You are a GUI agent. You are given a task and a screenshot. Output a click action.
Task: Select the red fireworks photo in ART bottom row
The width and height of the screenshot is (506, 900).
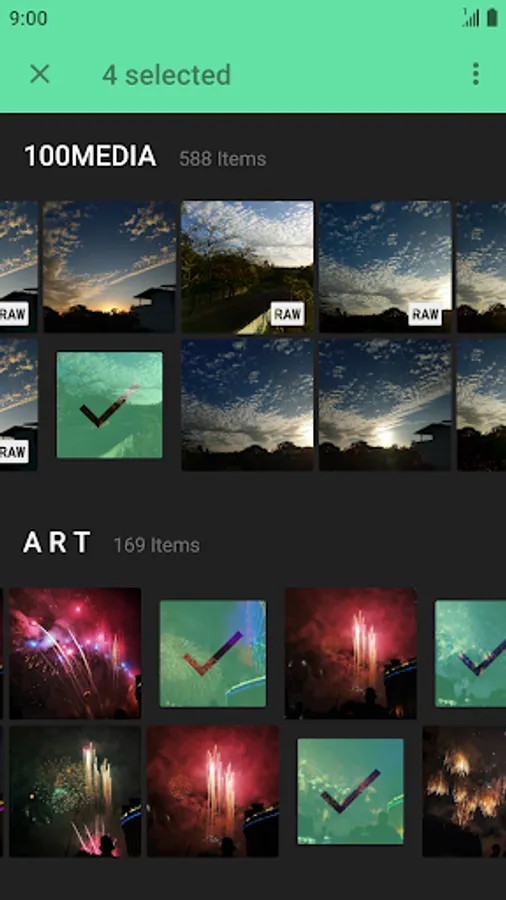(213, 791)
